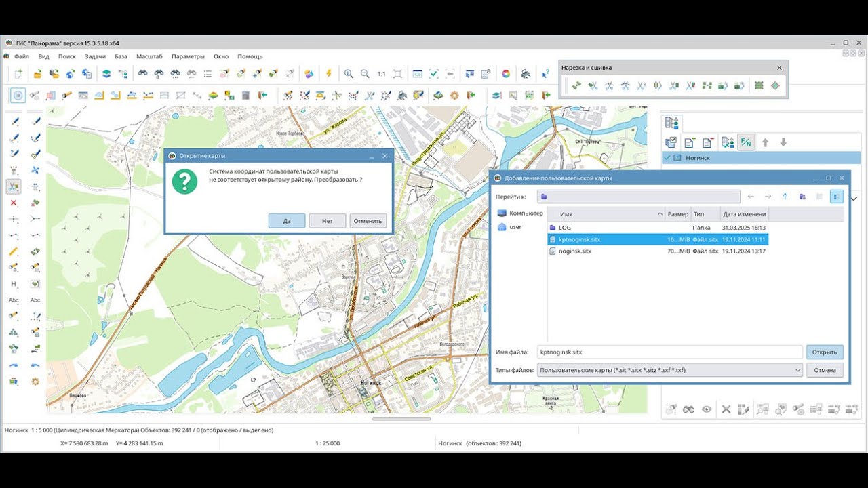Screen dimensions: 868x488
Task: Open the Параметры menu
Action: [x=188, y=56]
